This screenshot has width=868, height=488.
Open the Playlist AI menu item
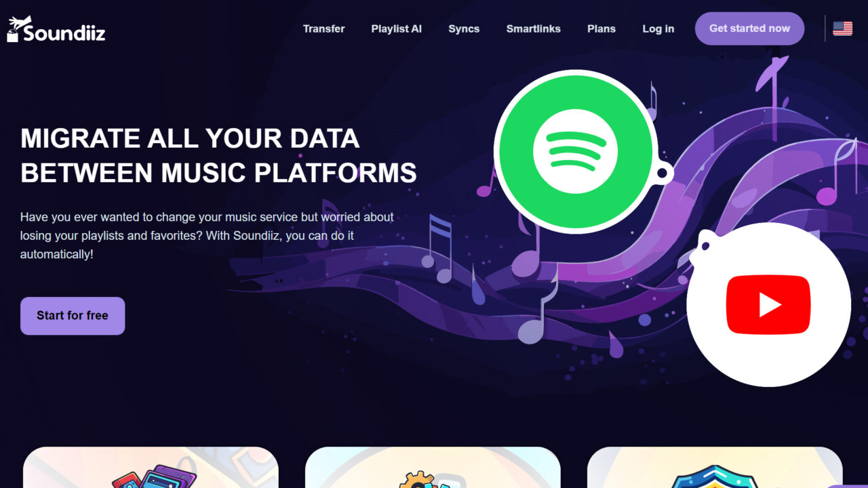click(x=396, y=28)
